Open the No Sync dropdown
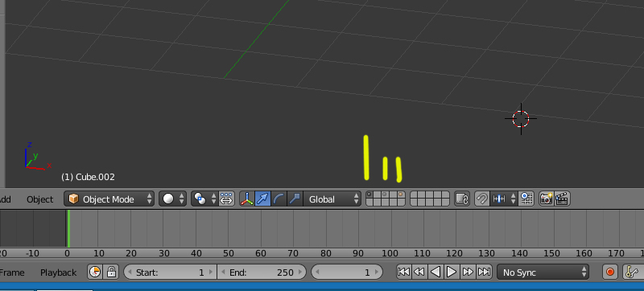The width and height of the screenshot is (644, 291). click(543, 272)
